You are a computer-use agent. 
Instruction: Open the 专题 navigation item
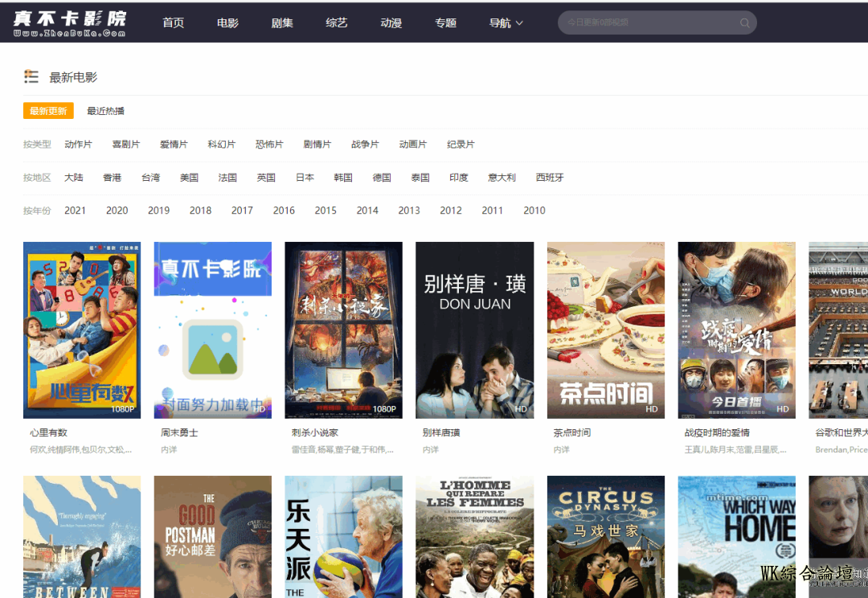[x=445, y=23]
